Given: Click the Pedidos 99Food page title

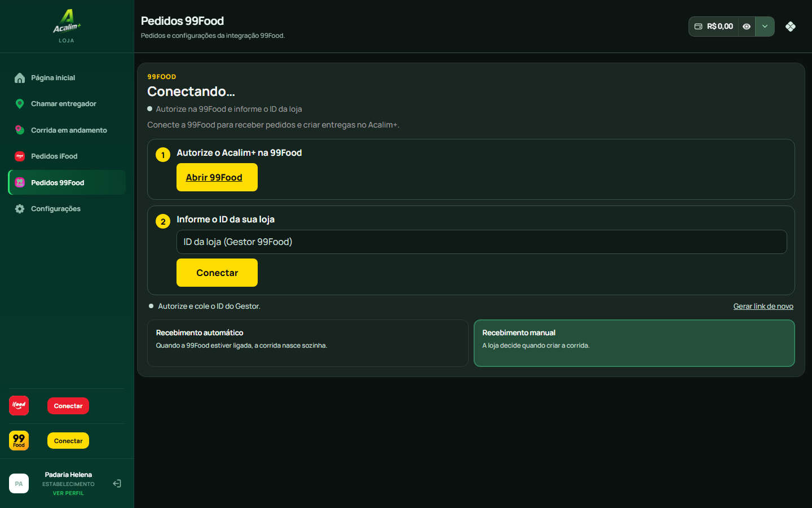Looking at the screenshot, I should 182,21.
